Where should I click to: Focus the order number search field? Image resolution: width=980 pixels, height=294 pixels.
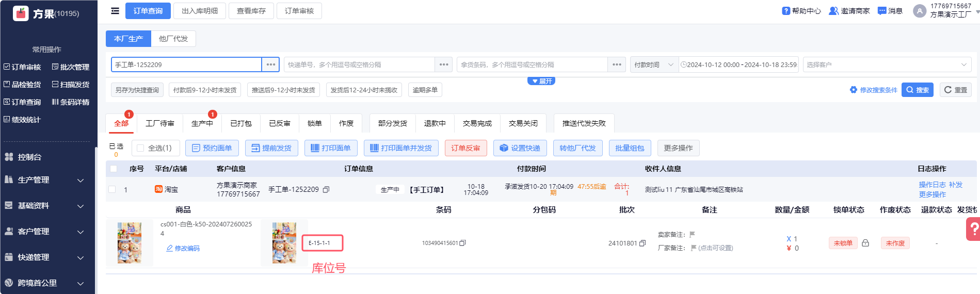click(186, 64)
